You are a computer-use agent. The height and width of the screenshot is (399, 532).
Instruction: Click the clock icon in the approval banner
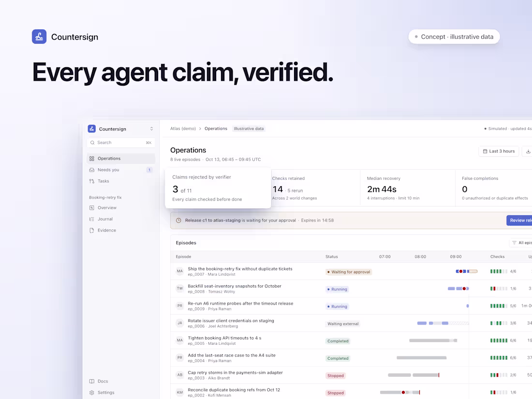[x=178, y=221]
